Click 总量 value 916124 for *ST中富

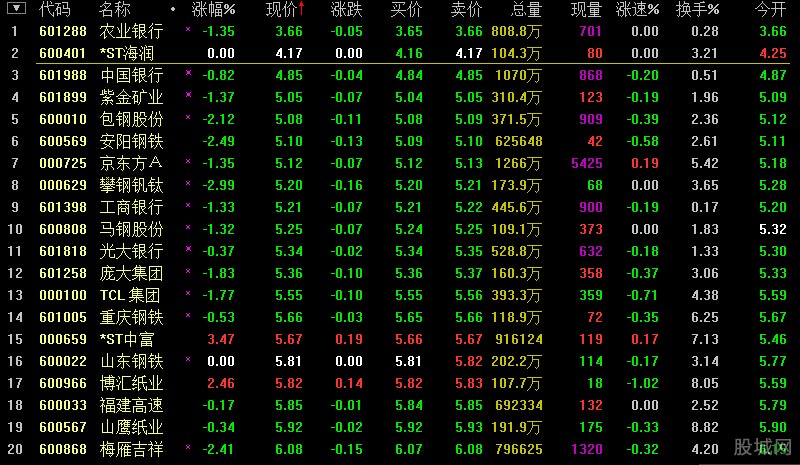518,339
